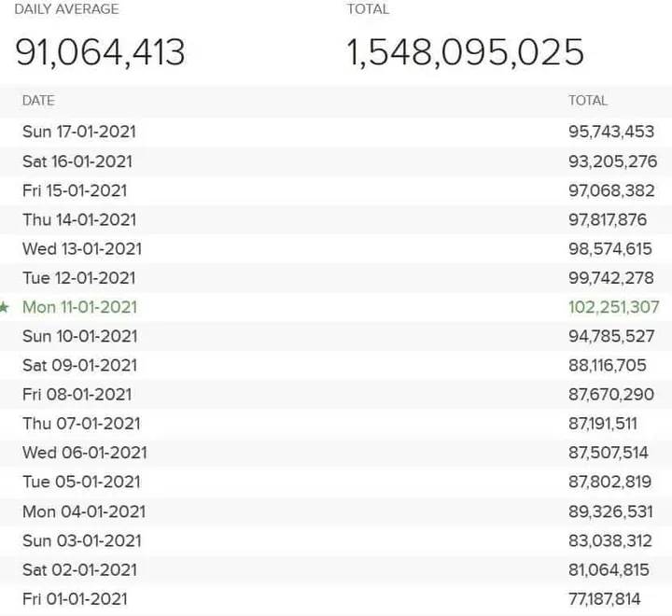Click the Sun 10-01-2021 date
This screenshot has width=672, height=616.
[79, 336]
